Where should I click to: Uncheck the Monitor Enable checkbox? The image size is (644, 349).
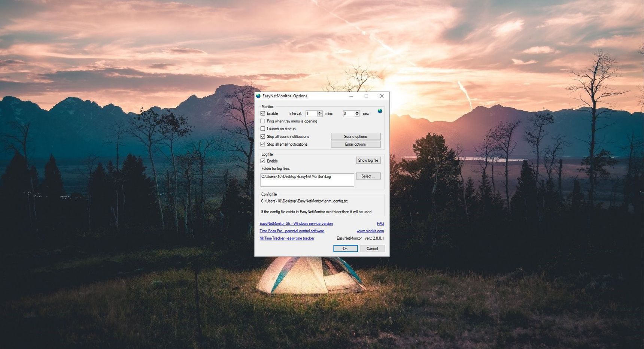pyautogui.click(x=263, y=113)
